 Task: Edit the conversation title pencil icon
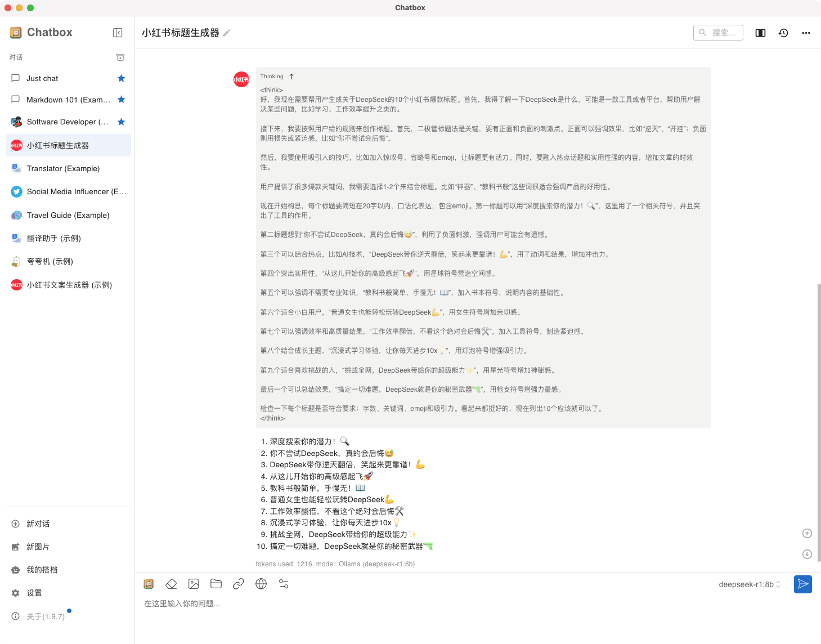click(x=227, y=33)
